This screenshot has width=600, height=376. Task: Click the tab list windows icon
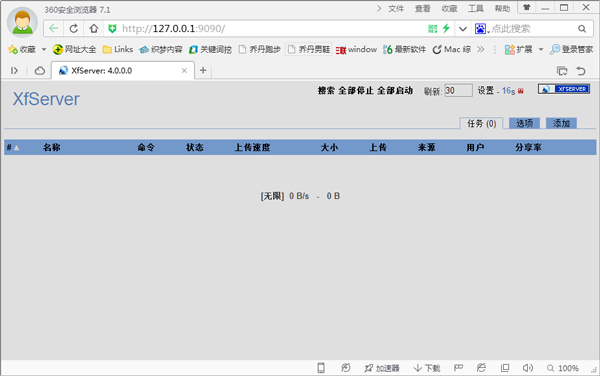click(x=562, y=71)
